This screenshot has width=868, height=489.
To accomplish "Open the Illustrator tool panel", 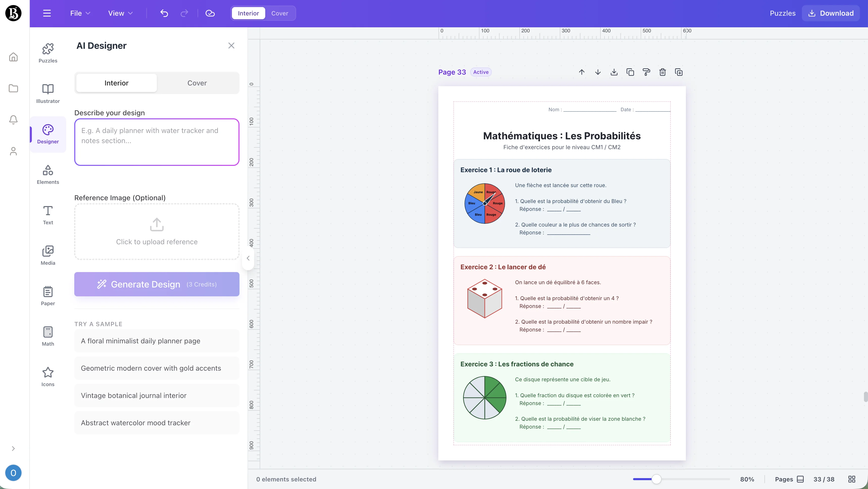I will pyautogui.click(x=48, y=94).
